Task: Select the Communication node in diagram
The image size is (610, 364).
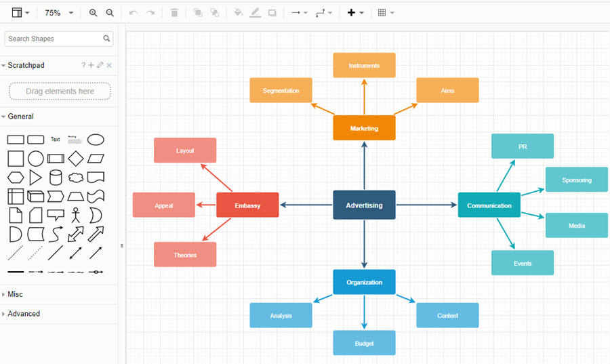Action: [x=489, y=205]
